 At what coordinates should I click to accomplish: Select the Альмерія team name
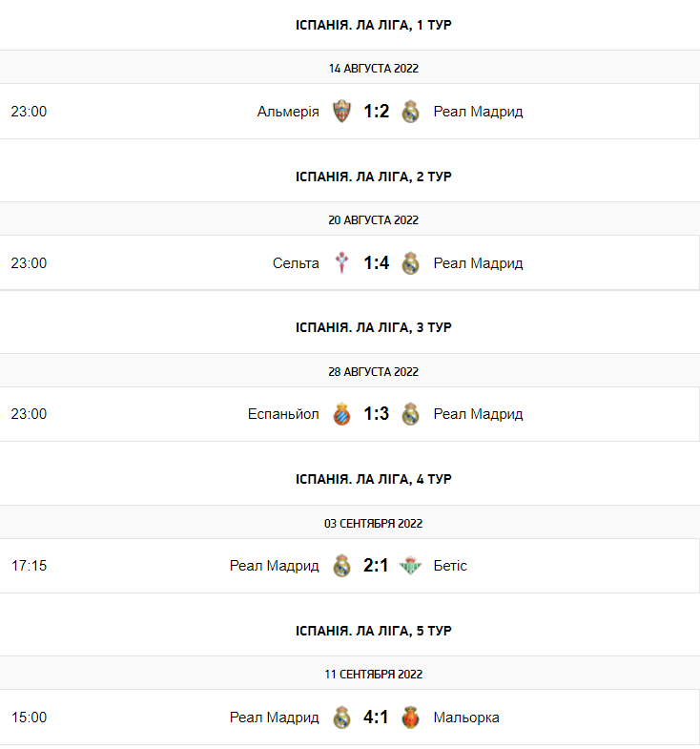click(288, 112)
